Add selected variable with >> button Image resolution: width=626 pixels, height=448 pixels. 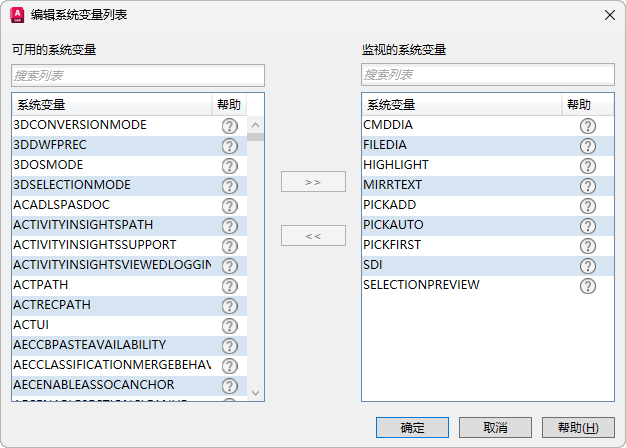point(313,182)
